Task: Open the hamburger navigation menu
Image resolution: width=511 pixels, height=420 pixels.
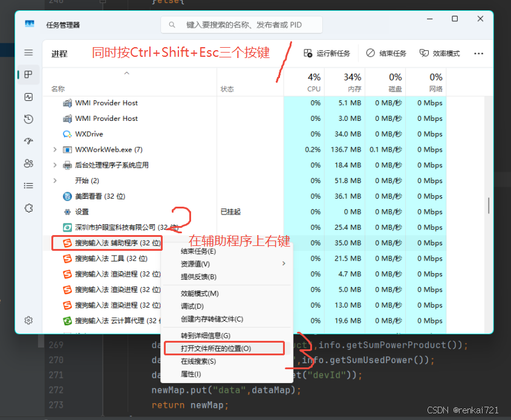Action: pyautogui.click(x=28, y=53)
